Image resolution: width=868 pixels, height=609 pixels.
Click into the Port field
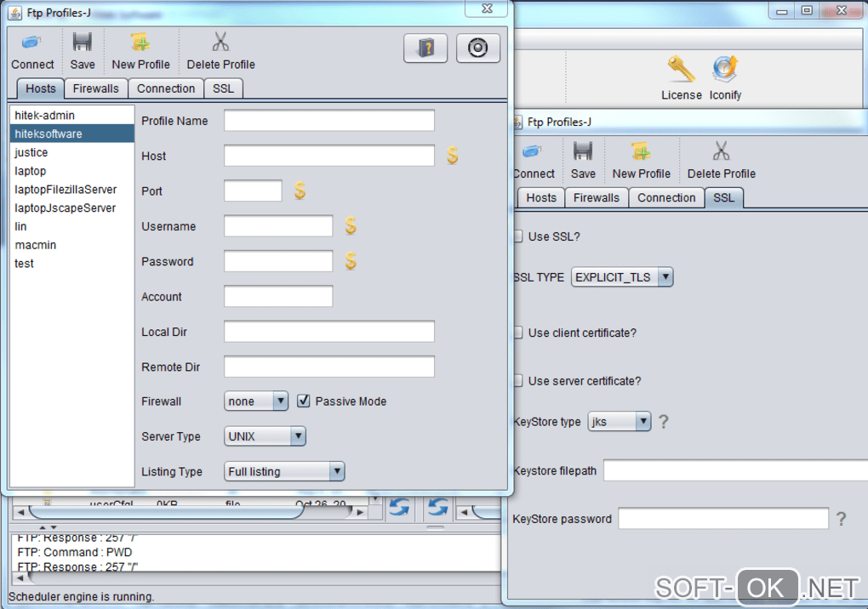(x=253, y=191)
